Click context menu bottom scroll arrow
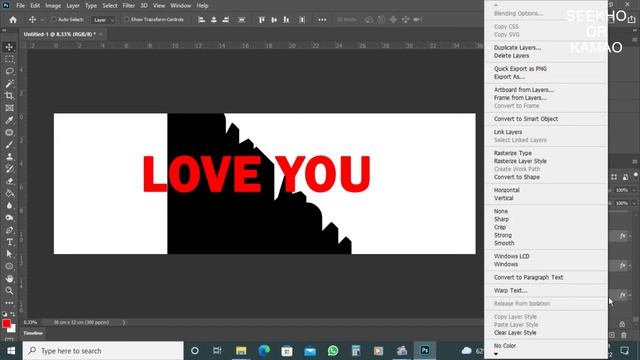Screen dimensions: 640x360 pyautogui.click(x=496, y=354)
